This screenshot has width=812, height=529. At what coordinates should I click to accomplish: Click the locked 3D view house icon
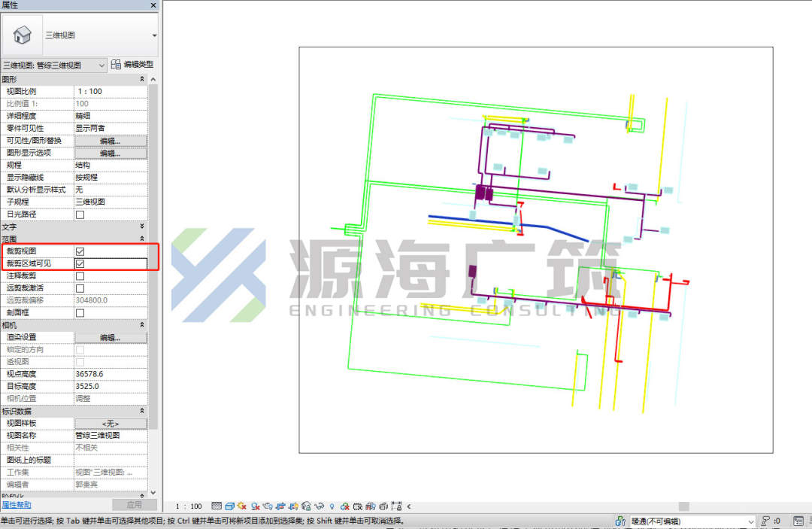point(306,506)
